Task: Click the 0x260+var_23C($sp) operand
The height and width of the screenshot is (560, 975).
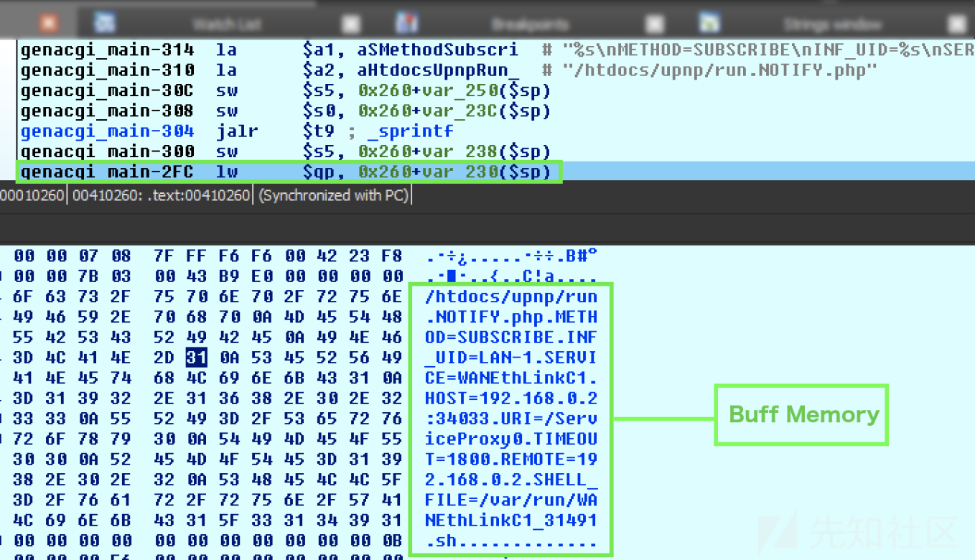Action: [454, 111]
